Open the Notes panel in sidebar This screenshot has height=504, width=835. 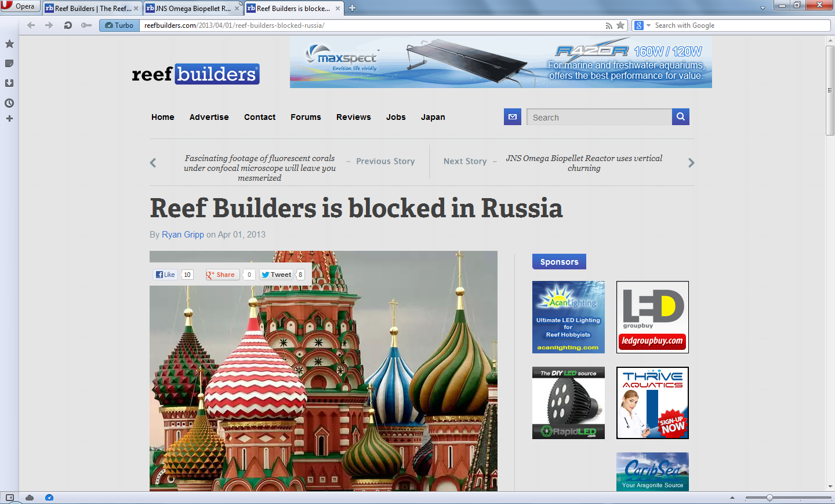pyautogui.click(x=9, y=63)
